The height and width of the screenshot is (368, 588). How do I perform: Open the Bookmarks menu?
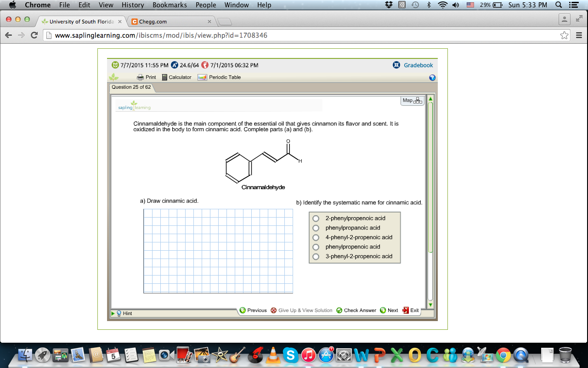[170, 5]
